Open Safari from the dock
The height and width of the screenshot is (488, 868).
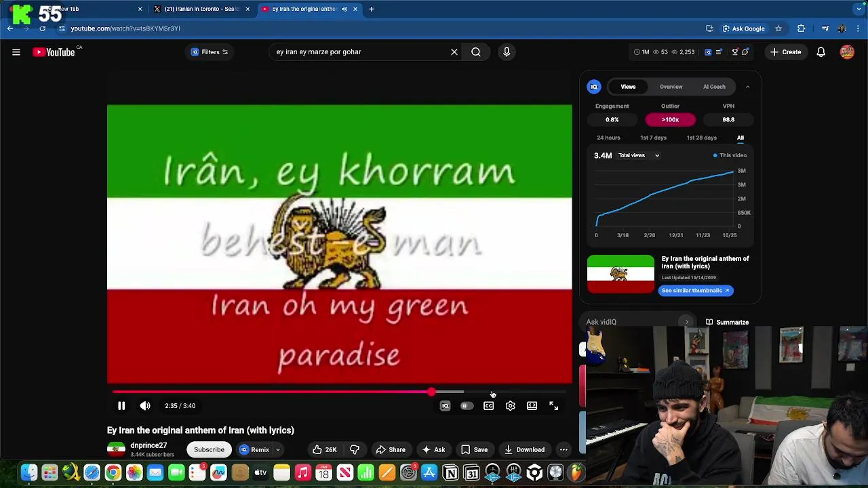click(x=92, y=472)
